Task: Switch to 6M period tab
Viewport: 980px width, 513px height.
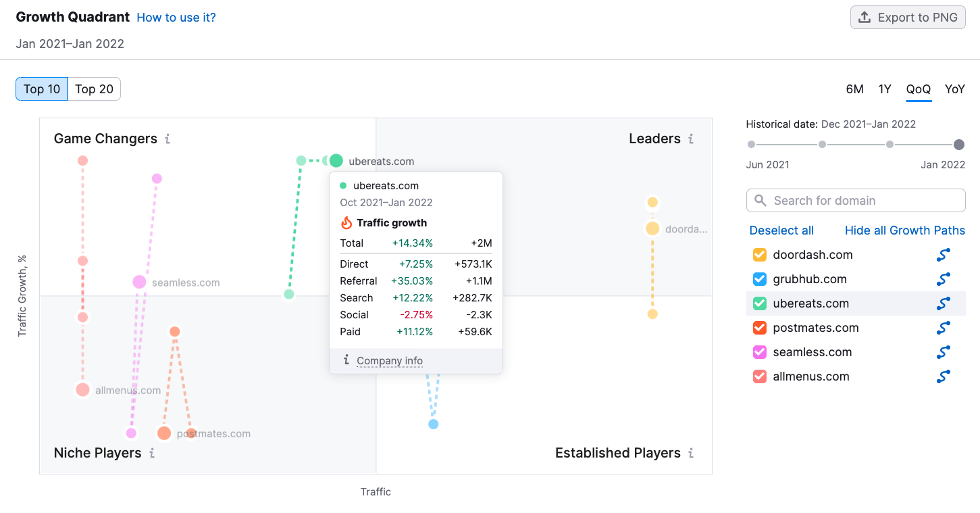Action: (x=854, y=89)
